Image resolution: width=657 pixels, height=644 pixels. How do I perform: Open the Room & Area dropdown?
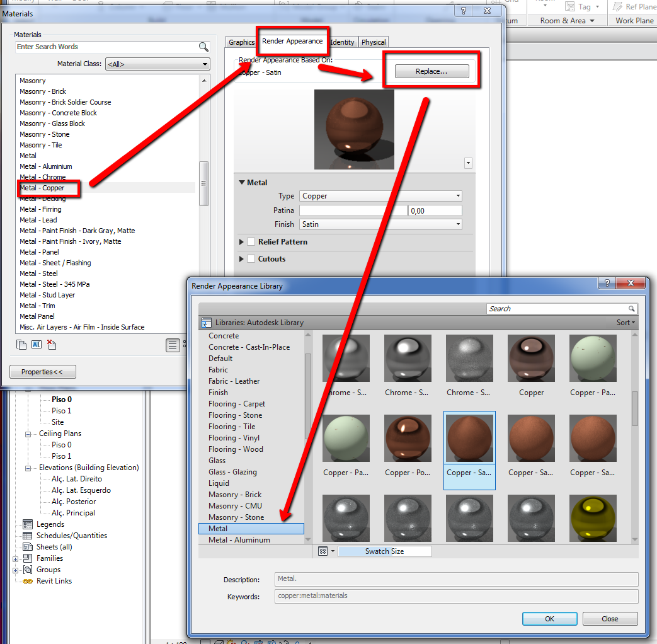click(567, 21)
